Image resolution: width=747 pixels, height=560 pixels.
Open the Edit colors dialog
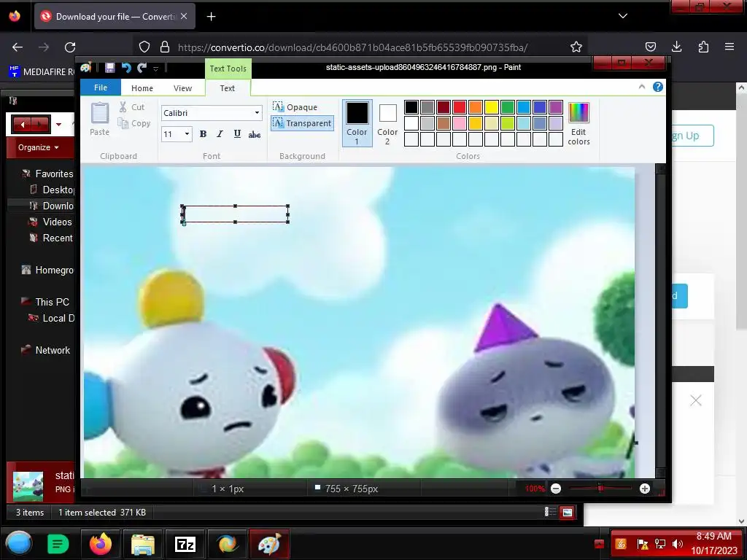pos(578,124)
